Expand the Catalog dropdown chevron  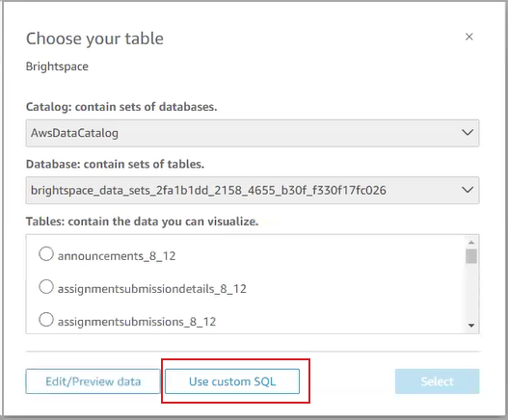click(x=468, y=133)
